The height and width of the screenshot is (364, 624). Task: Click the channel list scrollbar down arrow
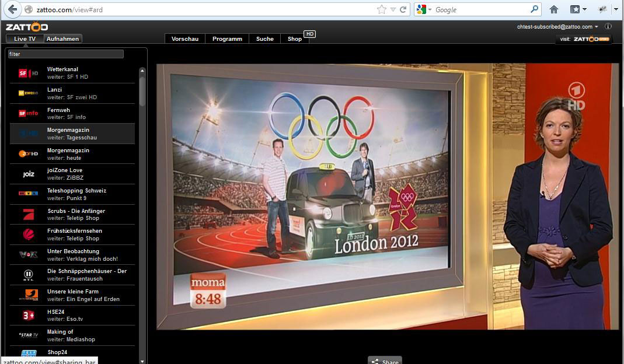(142, 361)
